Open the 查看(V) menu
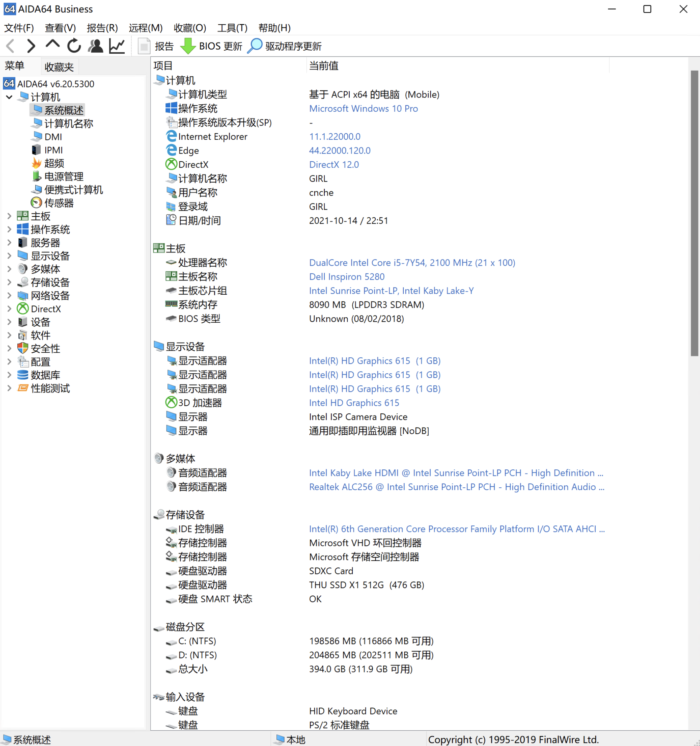700x746 pixels. coord(60,28)
